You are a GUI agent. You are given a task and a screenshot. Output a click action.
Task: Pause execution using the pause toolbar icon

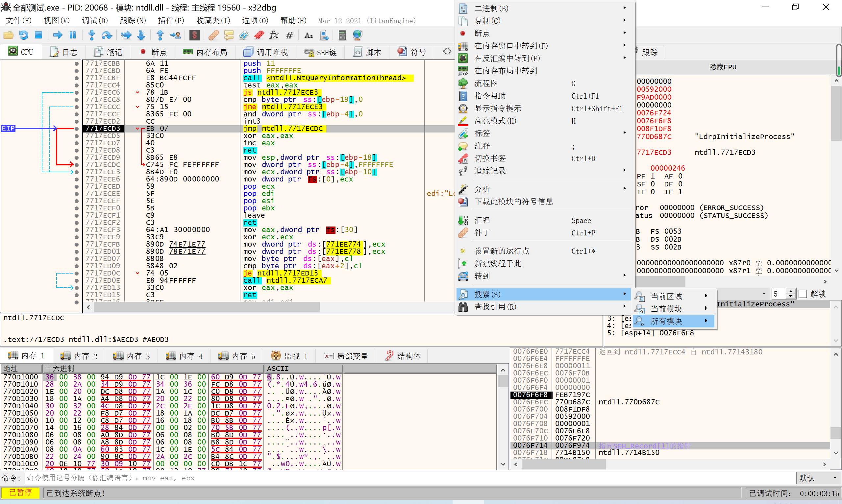point(72,35)
